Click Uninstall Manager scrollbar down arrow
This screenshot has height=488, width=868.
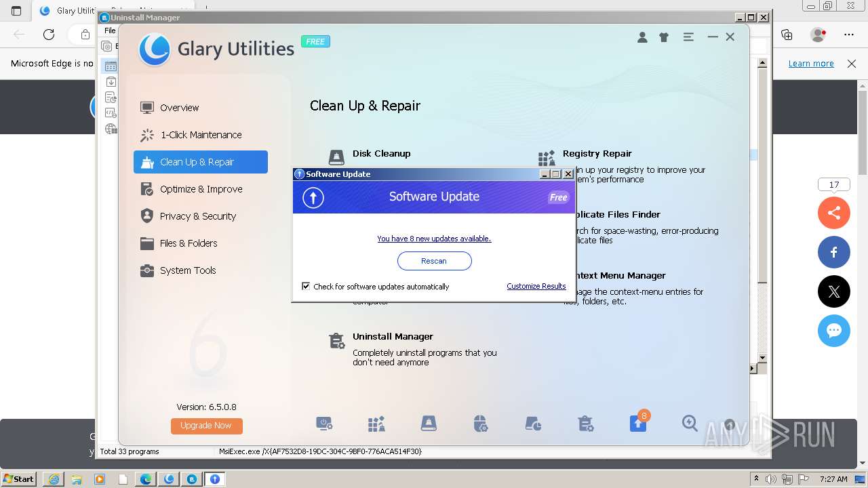point(762,358)
